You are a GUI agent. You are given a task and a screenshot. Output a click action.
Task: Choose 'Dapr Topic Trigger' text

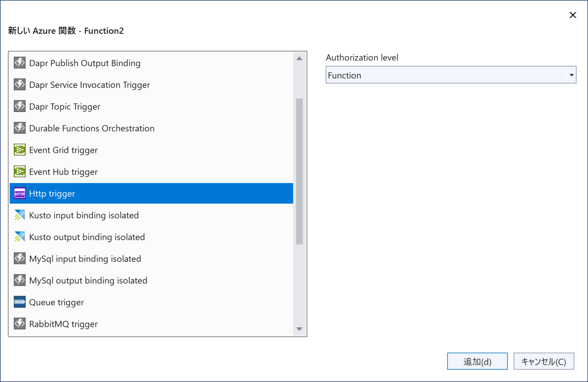coord(65,107)
